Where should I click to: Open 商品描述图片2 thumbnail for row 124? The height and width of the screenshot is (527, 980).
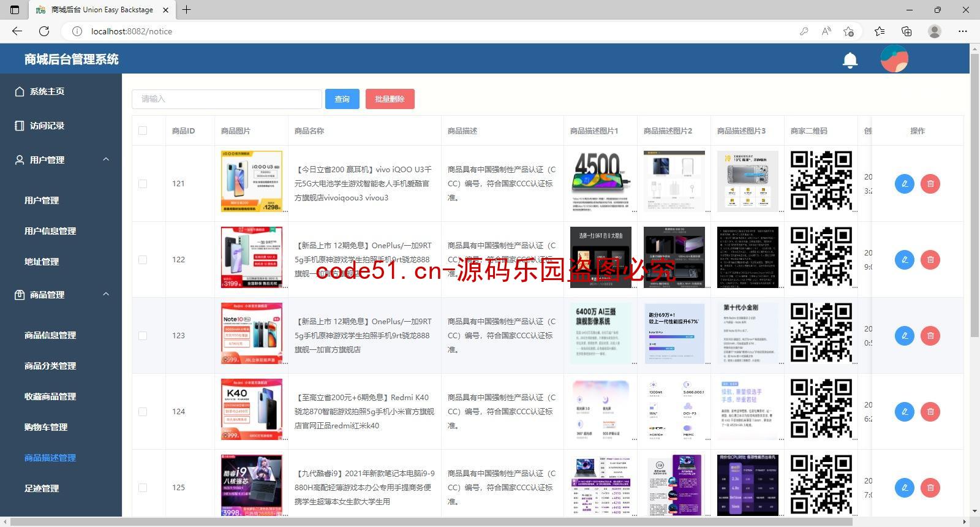674,409
